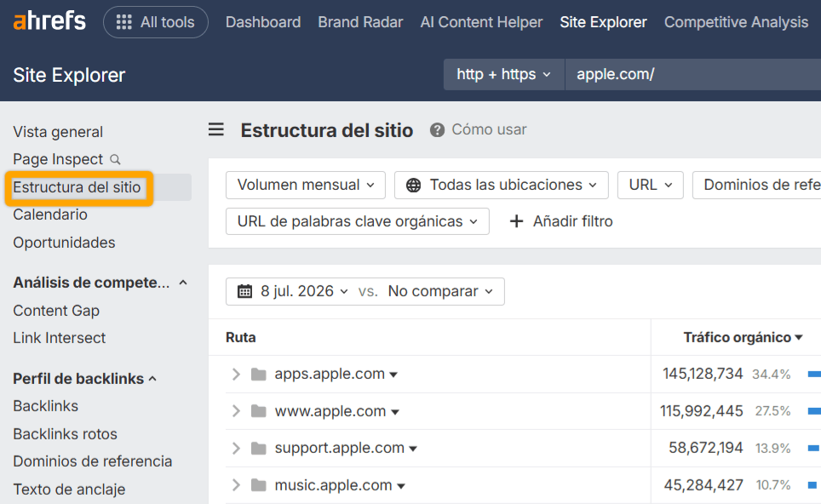821x504 pixels.
Task: Expand the apps.apple.com row
Action: click(x=236, y=375)
